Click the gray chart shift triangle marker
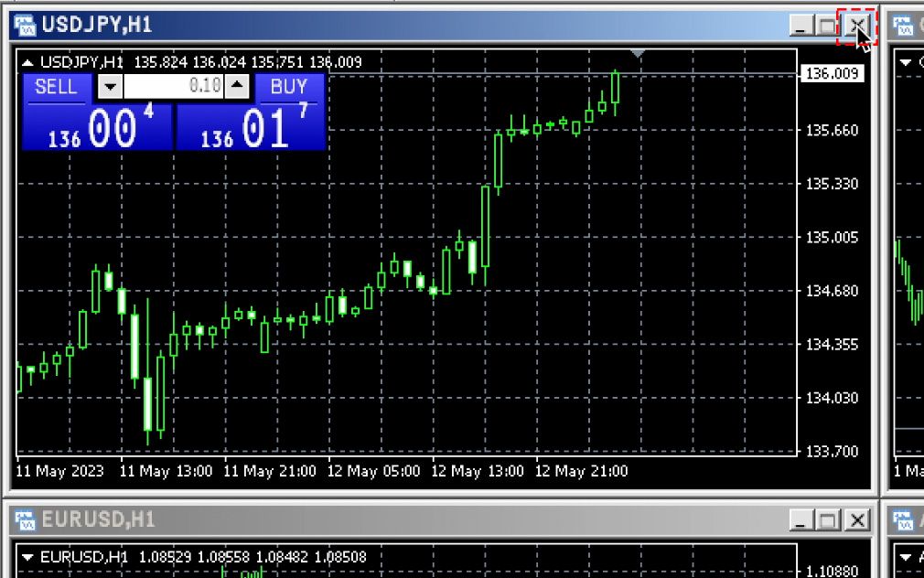 pos(638,55)
